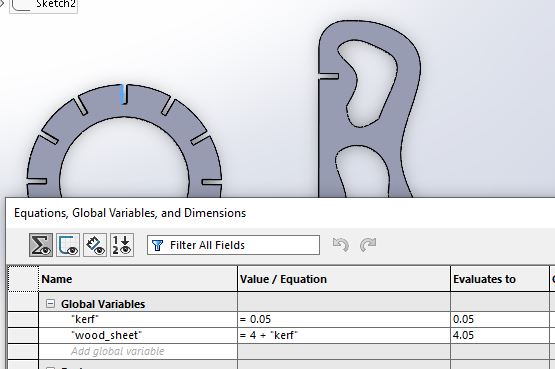Switch to Dimension View icon
The image size is (555, 369).
coord(95,245)
